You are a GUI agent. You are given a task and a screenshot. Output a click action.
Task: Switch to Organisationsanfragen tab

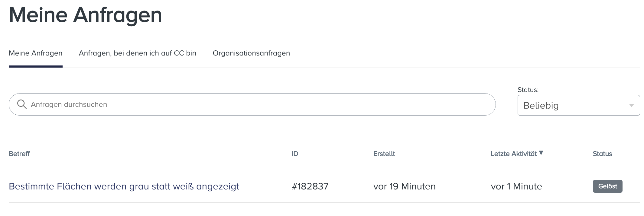[251, 53]
